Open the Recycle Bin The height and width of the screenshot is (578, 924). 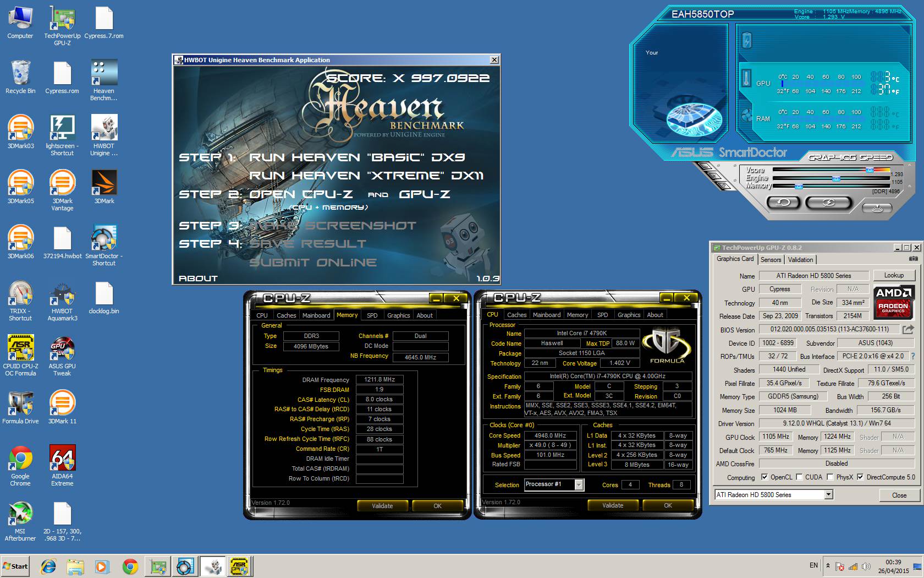(x=20, y=78)
